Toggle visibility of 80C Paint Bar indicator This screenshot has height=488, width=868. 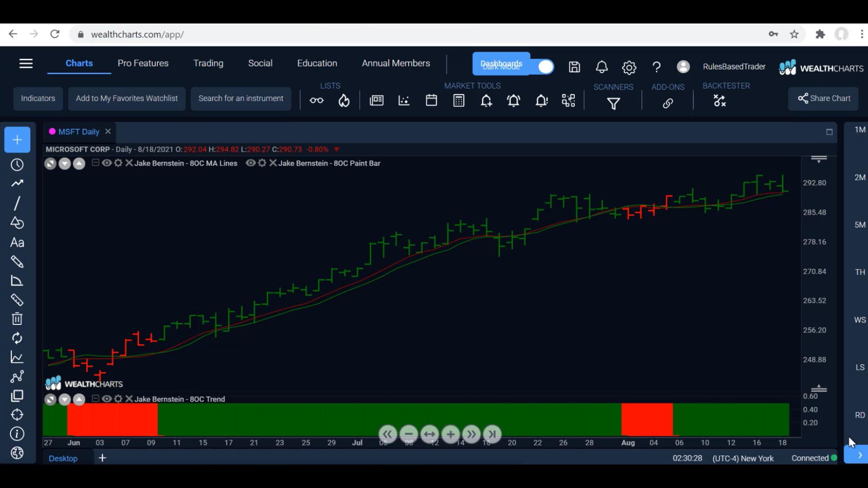pos(250,163)
